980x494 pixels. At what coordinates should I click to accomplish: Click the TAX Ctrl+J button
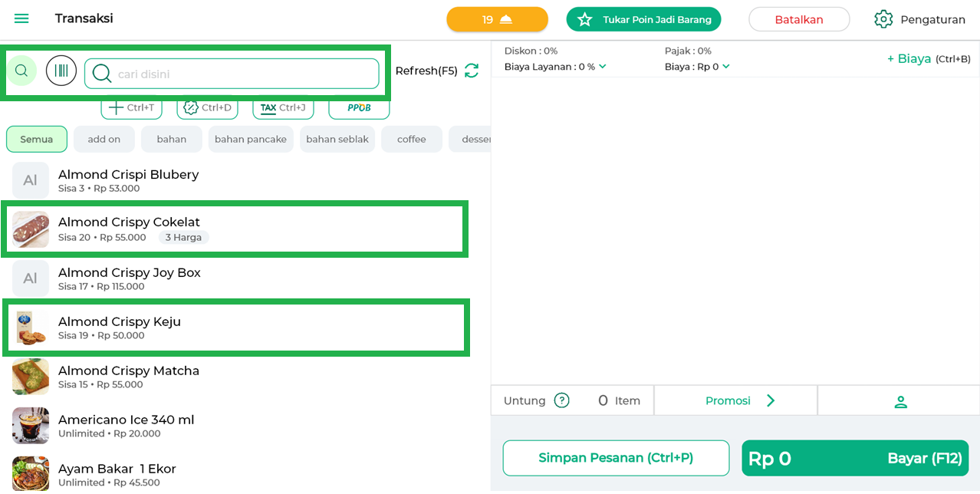point(283,108)
